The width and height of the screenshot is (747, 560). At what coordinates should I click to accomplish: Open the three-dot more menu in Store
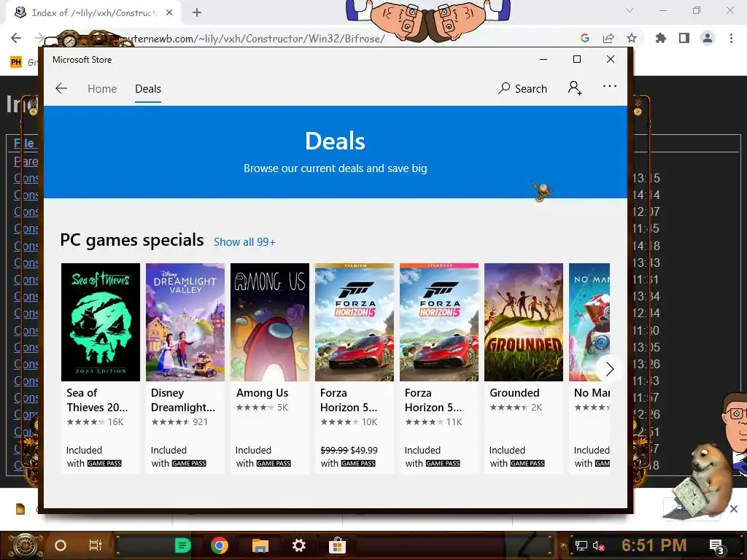pyautogui.click(x=610, y=86)
